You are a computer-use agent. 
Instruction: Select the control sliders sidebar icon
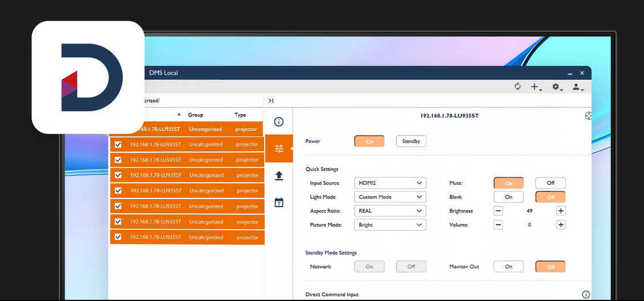[279, 149]
